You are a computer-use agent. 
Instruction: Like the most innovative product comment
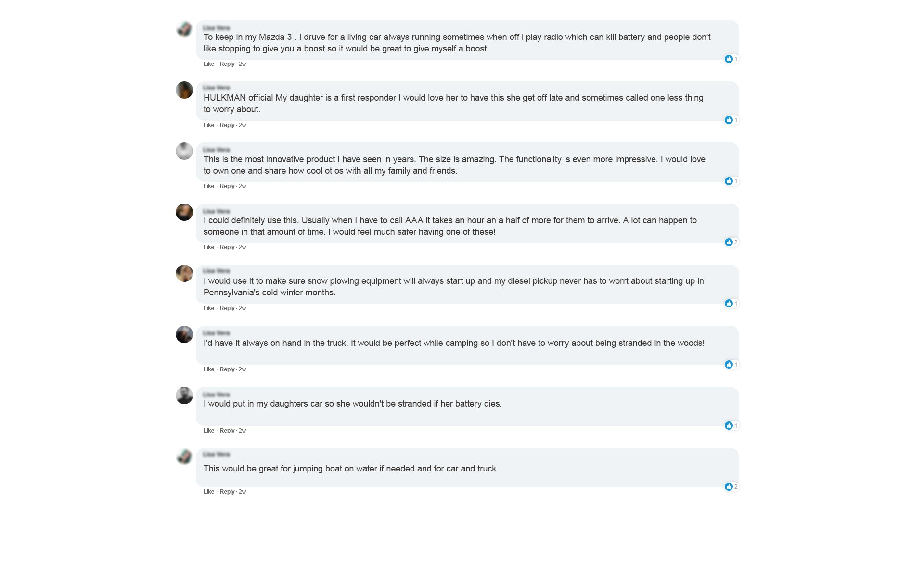tap(209, 186)
